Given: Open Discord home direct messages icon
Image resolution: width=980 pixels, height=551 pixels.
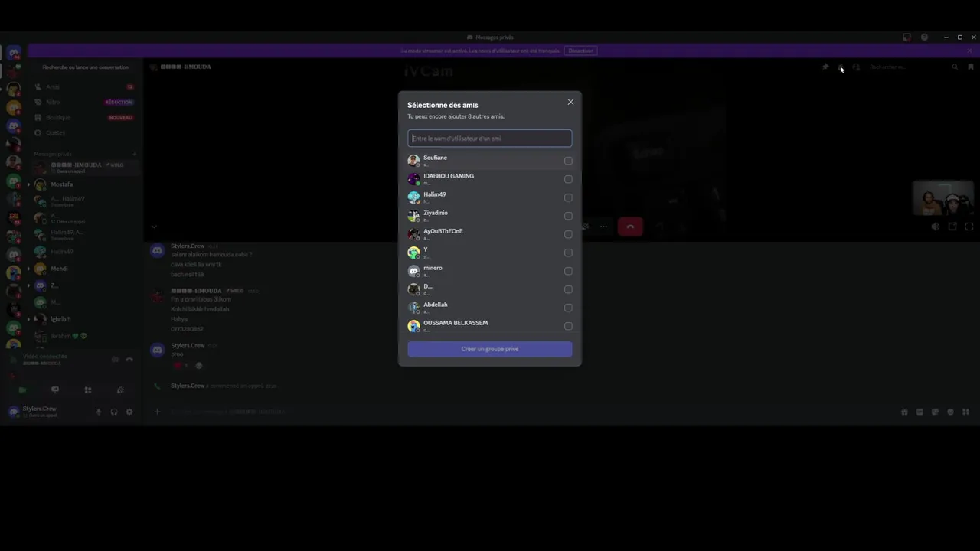Looking at the screenshot, I should pyautogui.click(x=14, y=53).
